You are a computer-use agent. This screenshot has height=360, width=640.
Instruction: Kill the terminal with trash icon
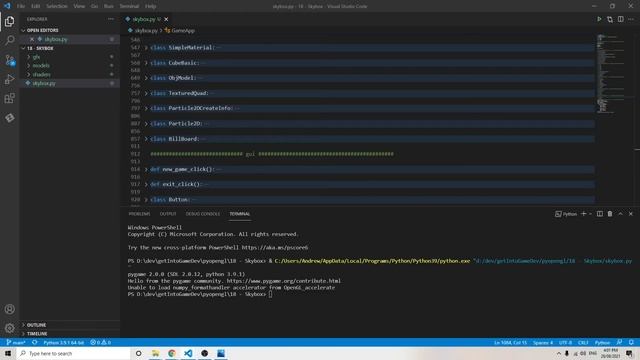coord(610,214)
